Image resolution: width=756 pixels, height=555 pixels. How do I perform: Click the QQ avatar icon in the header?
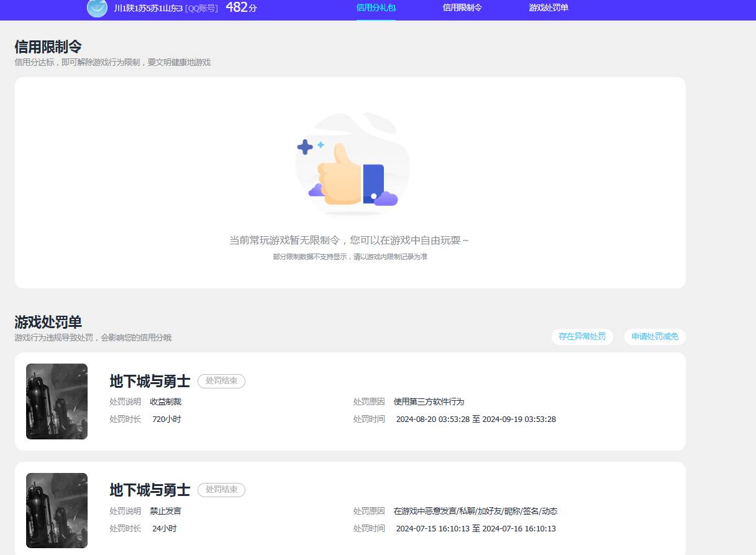[x=97, y=9]
